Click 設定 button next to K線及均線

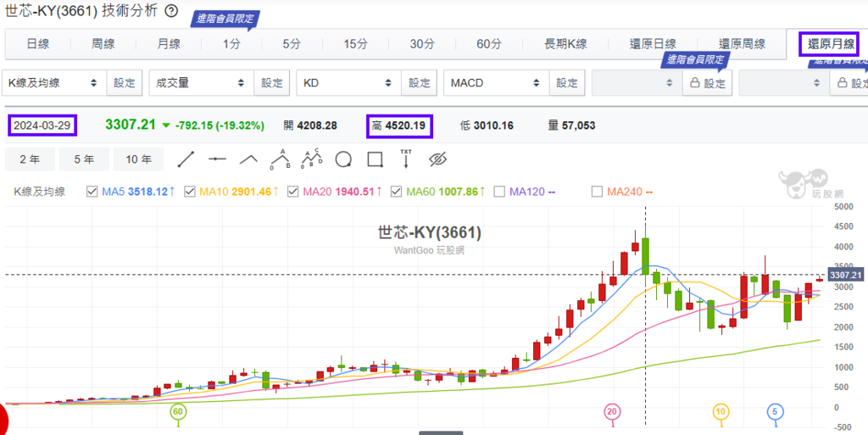pyautogui.click(x=125, y=83)
